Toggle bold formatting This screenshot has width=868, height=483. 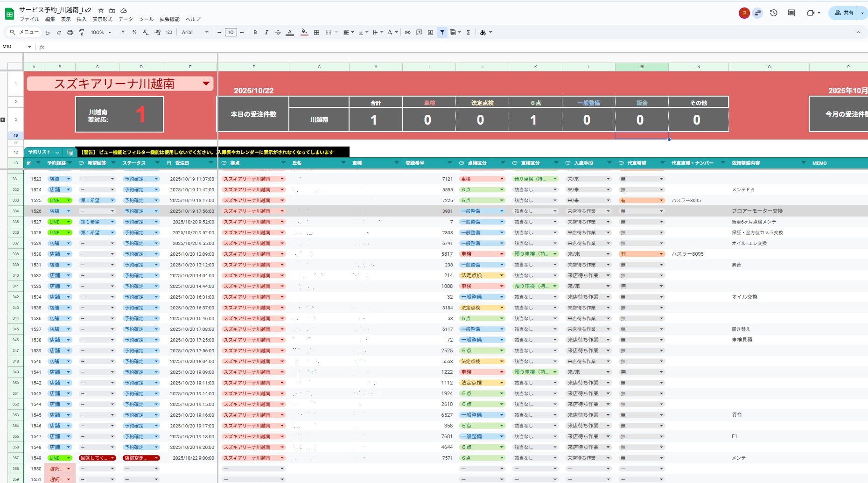[255, 33]
